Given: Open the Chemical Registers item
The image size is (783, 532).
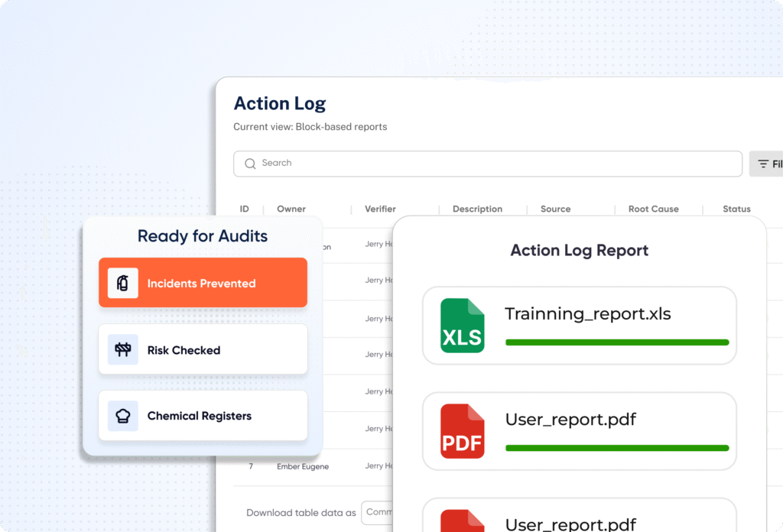Looking at the screenshot, I should pos(202,416).
